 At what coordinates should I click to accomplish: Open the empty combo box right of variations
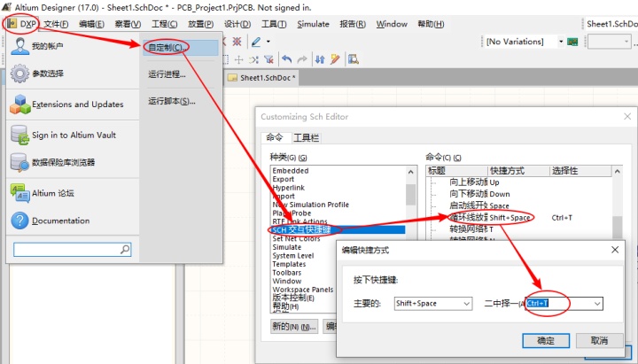609,42
